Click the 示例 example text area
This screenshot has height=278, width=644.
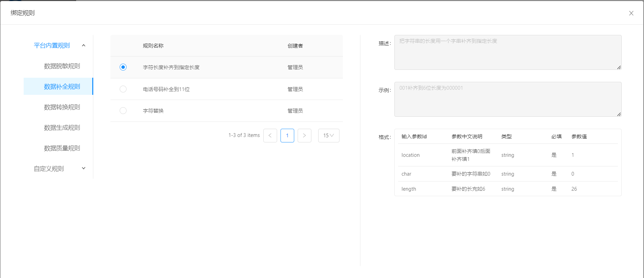pos(508,99)
